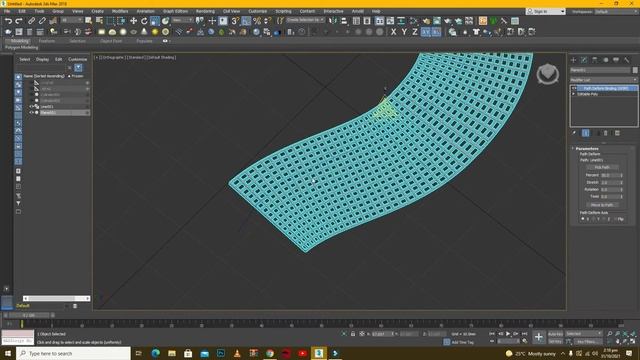This screenshot has height=360, width=640.
Task: Open the Create Selection Set dropdown
Action: point(305,20)
